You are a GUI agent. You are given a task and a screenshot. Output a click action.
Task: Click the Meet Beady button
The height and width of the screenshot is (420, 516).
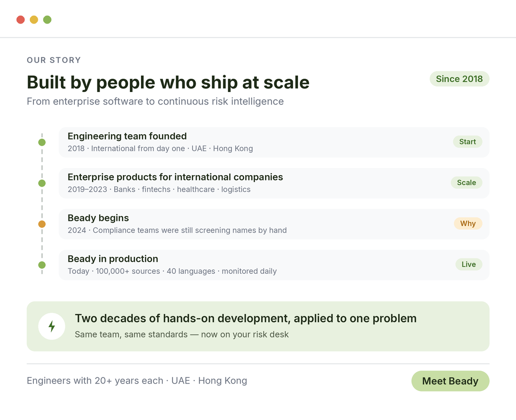[x=450, y=381]
